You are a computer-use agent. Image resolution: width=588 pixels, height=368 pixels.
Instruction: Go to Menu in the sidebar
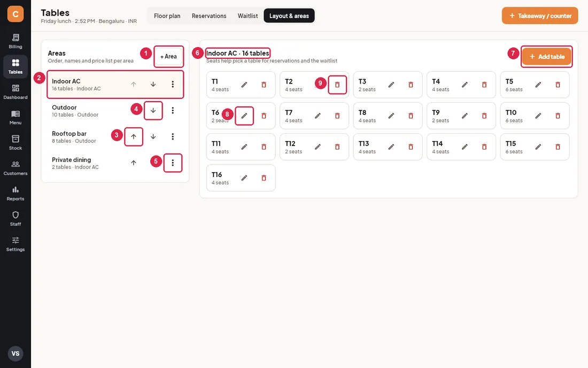[x=16, y=118]
